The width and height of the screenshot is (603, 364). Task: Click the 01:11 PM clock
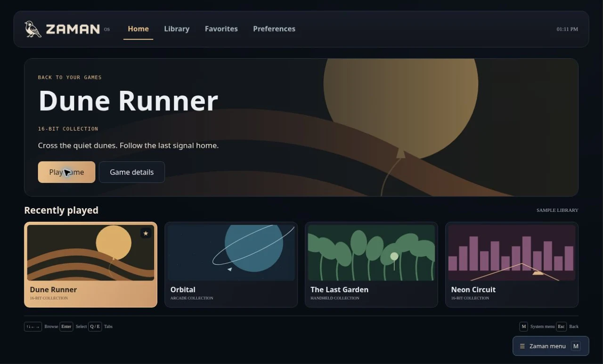tap(567, 29)
